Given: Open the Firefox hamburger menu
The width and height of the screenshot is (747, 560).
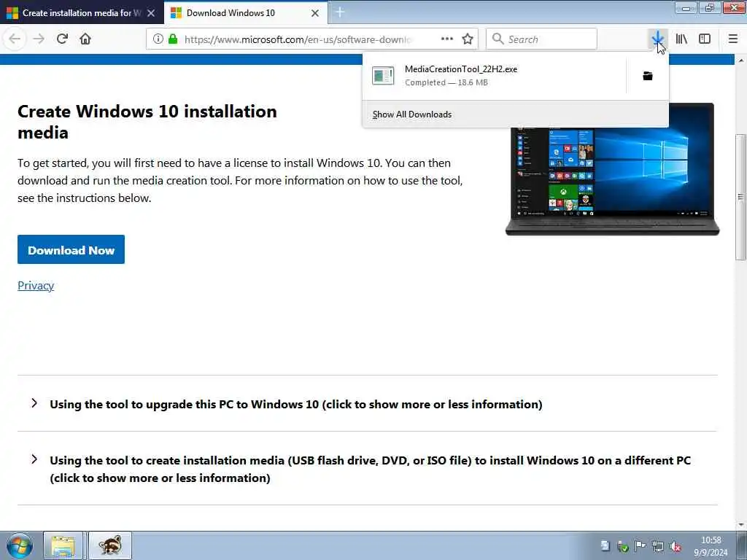Looking at the screenshot, I should coord(733,39).
